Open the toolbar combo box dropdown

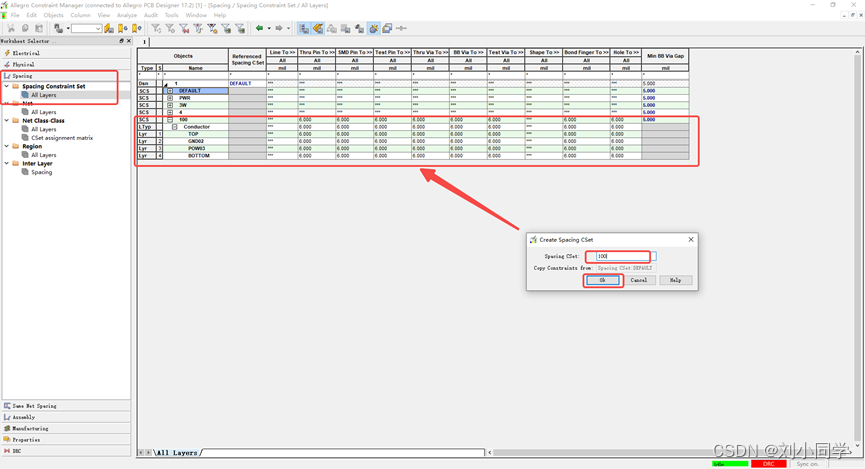tap(98, 29)
